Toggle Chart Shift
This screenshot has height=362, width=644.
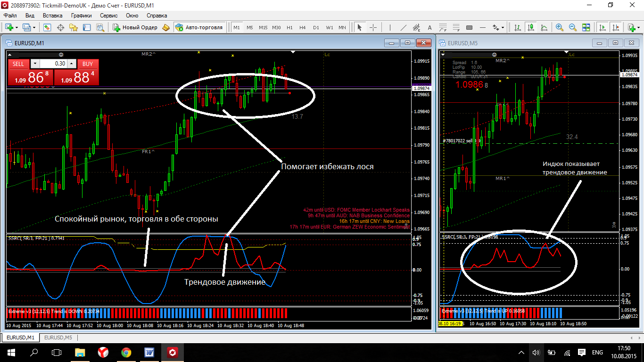[615, 27]
